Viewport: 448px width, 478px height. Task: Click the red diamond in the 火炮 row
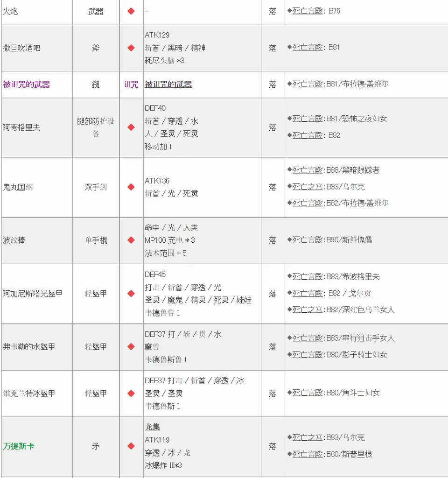pyautogui.click(x=131, y=11)
